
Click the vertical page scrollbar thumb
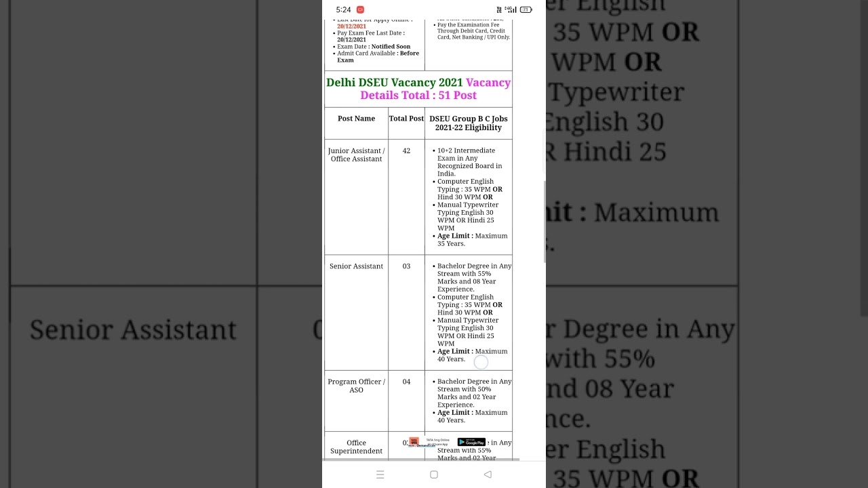coord(545,222)
